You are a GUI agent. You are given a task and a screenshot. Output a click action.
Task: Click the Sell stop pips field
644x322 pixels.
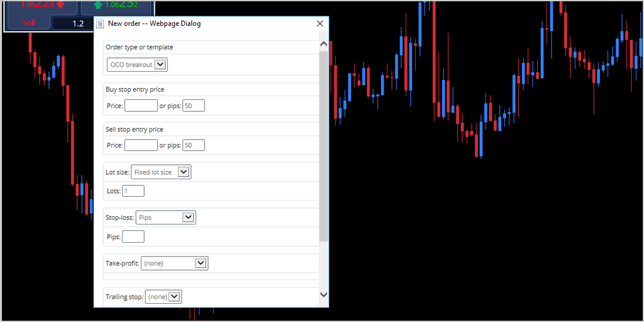[x=194, y=145]
